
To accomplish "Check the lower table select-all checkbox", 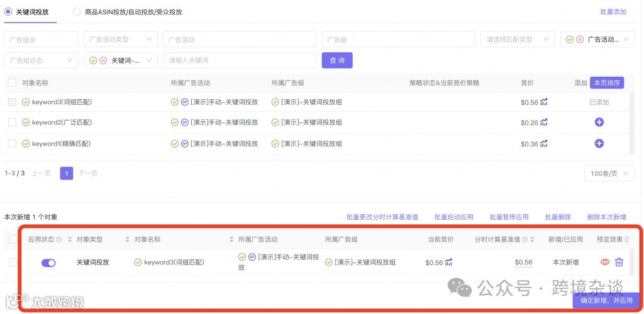I will [14, 239].
